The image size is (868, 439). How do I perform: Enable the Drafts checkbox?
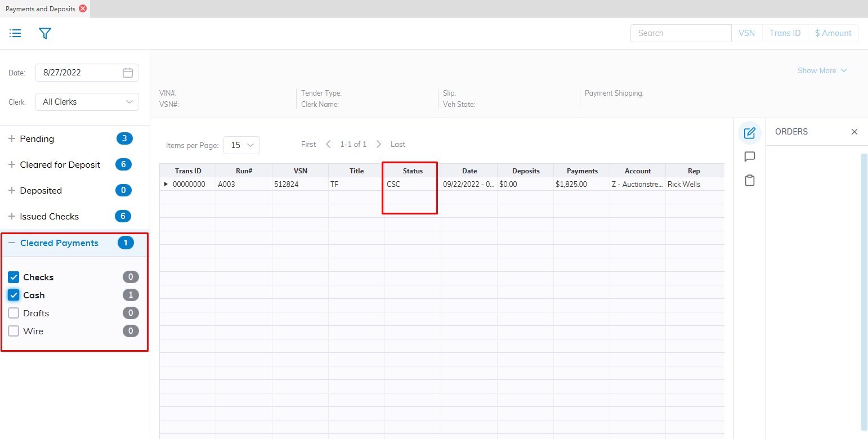[x=14, y=313]
